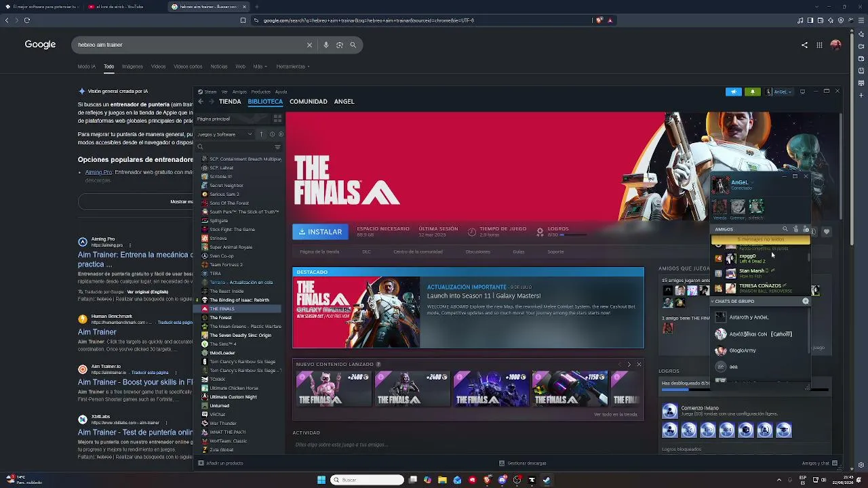Filter library by ready to play

(x=281, y=134)
